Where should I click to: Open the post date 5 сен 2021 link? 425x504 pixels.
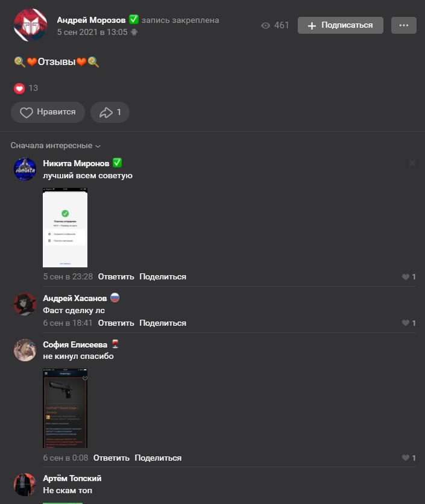pos(92,32)
